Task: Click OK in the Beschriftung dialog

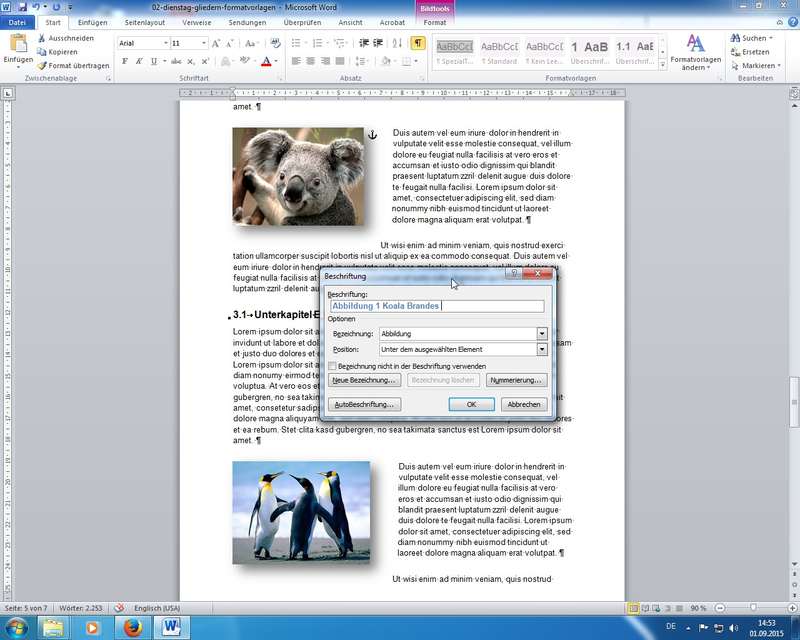Action: [471, 404]
